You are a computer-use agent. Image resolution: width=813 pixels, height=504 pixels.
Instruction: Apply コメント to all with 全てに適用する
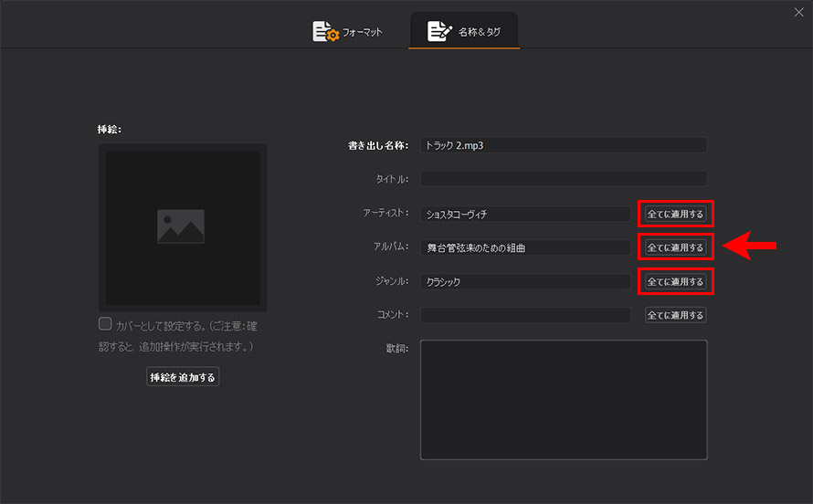click(675, 315)
